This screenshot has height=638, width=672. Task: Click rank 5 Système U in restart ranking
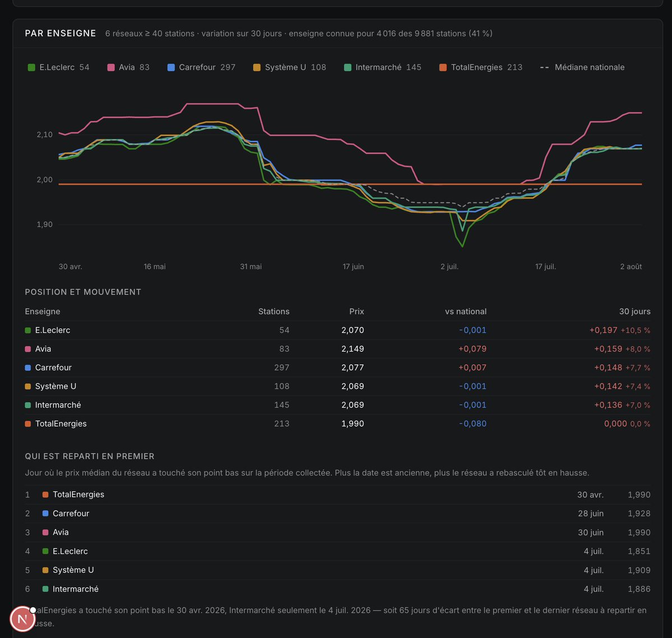tap(338, 570)
